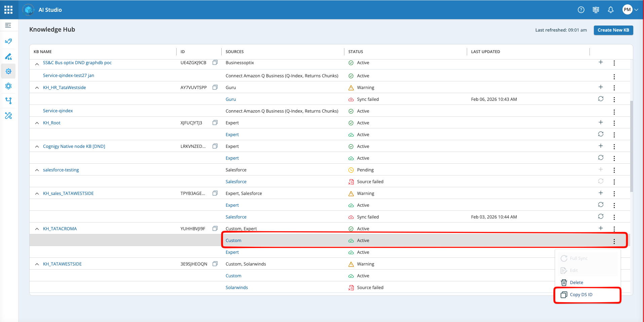Copy the KH_Root ID with copy icon
The width and height of the screenshot is (644, 322).
coord(215,123)
